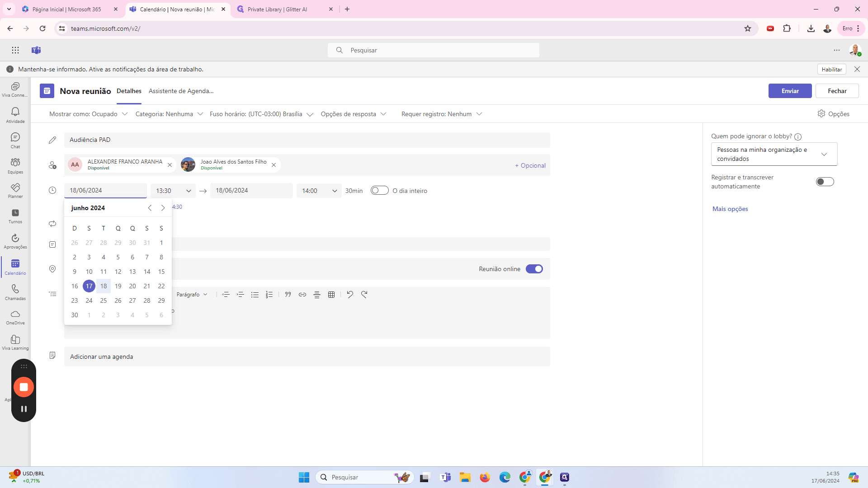Click Enviar to send the meeting

click(x=790, y=91)
